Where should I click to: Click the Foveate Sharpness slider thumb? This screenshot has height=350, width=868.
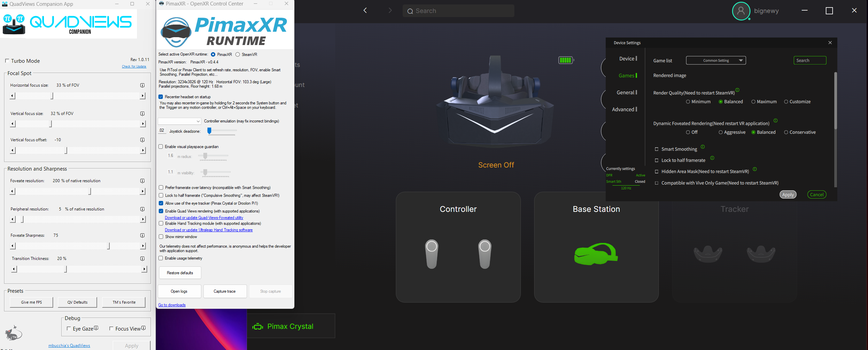pos(109,246)
